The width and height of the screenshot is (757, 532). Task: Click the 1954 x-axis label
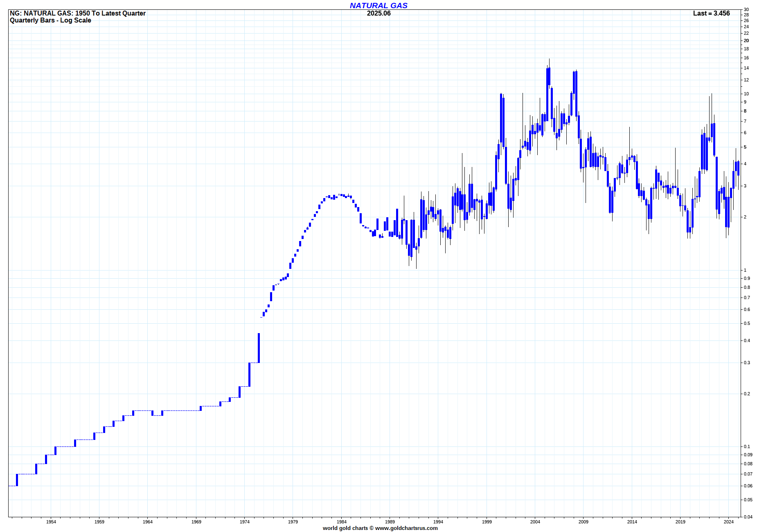51,522
